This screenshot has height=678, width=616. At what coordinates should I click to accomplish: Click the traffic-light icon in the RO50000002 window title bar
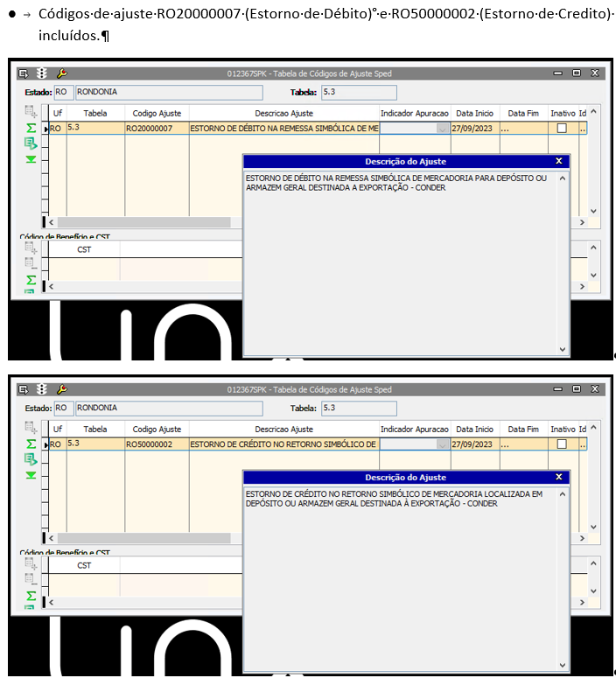pyautogui.click(x=41, y=389)
